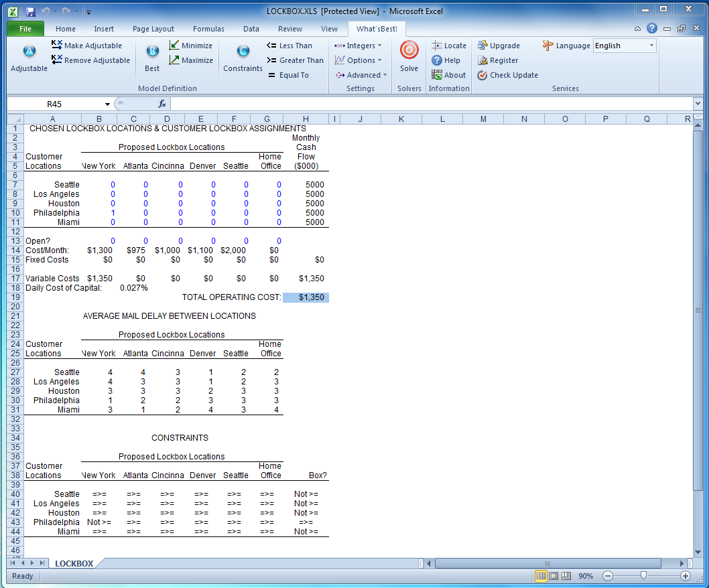709x588 pixels.
Task: Open the Redo history dropdown arrow
Action: click(76, 12)
